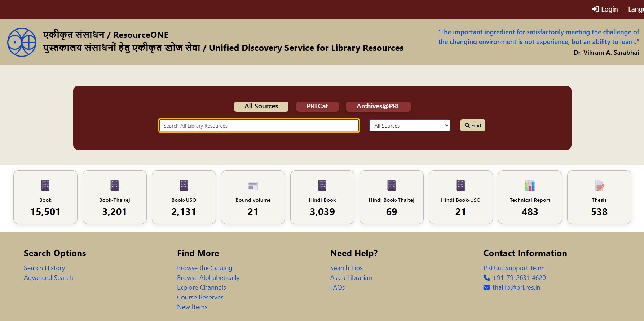The width and height of the screenshot is (644, 321).
Task: Click the Bound volume label
Action: [253, 200]
